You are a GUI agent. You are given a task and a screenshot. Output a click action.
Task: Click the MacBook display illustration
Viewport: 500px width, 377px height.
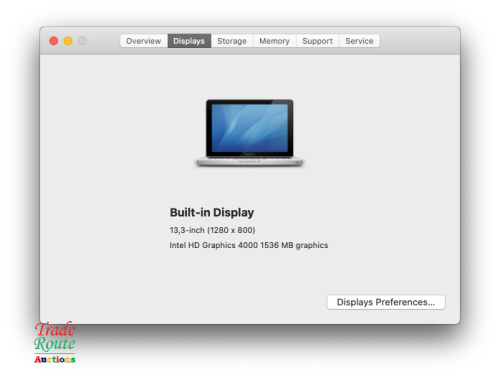tap(249, 133)
